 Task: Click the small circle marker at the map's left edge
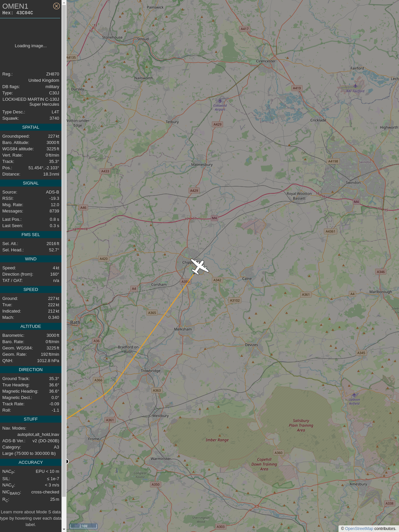click(x=67, y=462)
